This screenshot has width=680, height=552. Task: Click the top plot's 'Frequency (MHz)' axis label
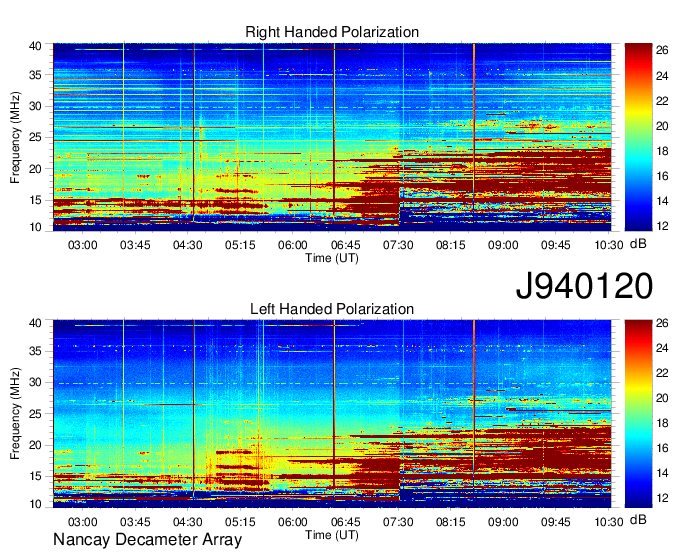coord(15,137)
